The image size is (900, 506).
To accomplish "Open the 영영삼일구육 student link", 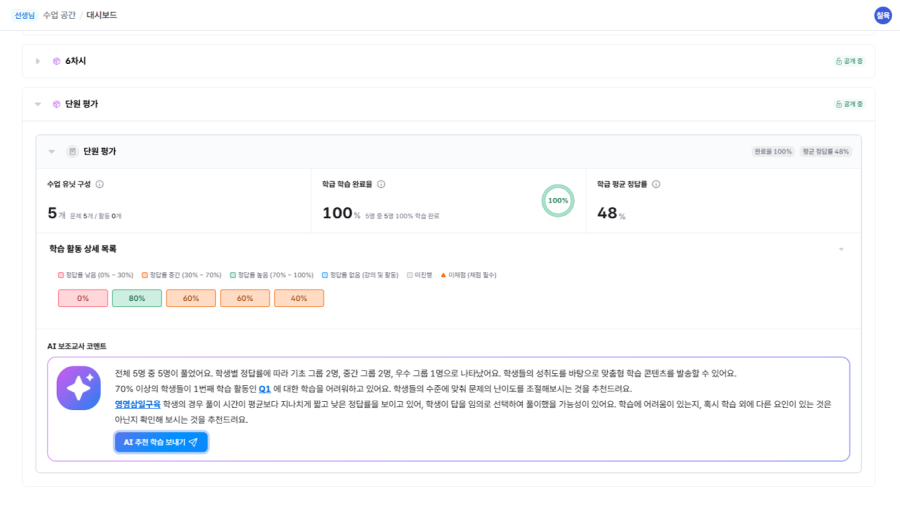I will coord(137,404).
